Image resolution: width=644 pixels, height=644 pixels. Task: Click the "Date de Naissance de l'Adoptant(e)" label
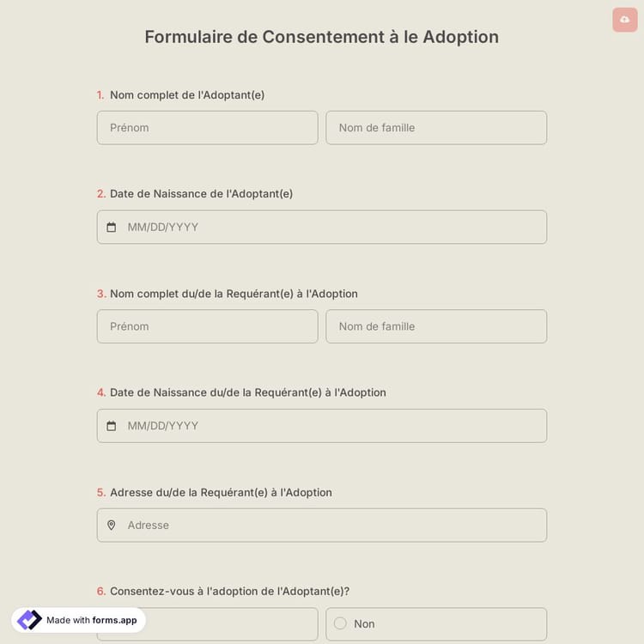(x=201, y=194)
